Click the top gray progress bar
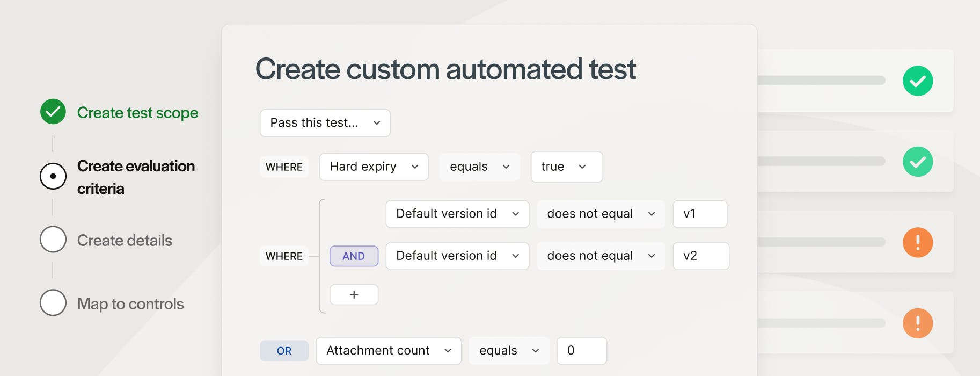The height and width of the screenshot is (376, 980). (821, 81)
